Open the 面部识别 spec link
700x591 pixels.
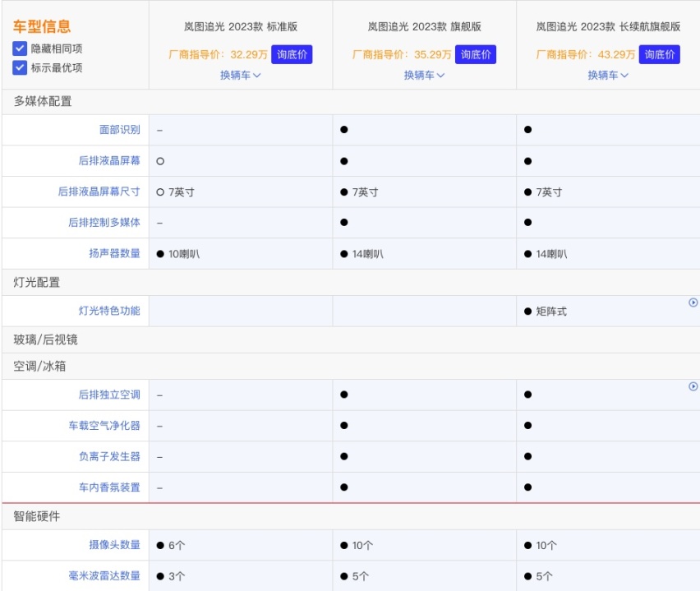[120, 130]
